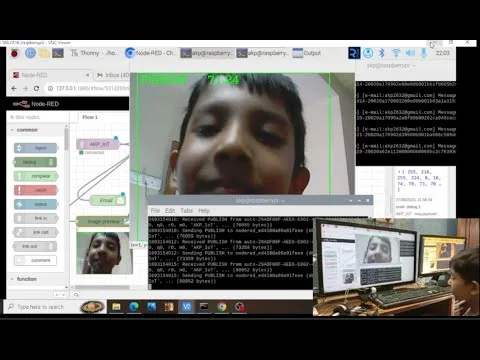
Task: Click the workspace horizontal scrollbar
Action: tap(102, 287)
